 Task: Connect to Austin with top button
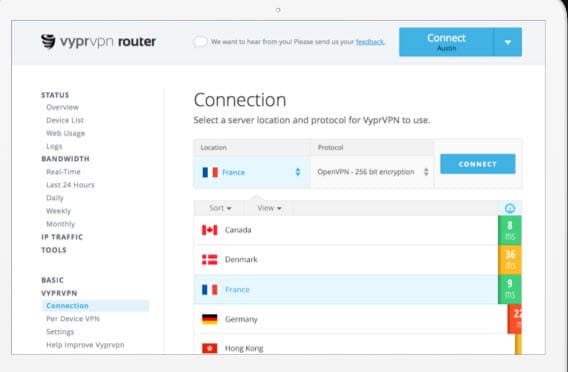pyautogui.click(x=446, y=42)
